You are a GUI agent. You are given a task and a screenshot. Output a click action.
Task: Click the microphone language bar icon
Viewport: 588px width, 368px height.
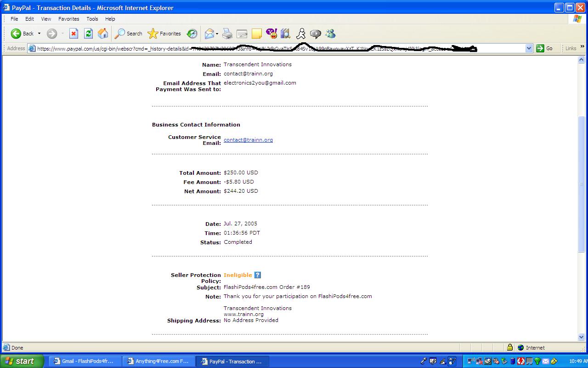point(424,361)
